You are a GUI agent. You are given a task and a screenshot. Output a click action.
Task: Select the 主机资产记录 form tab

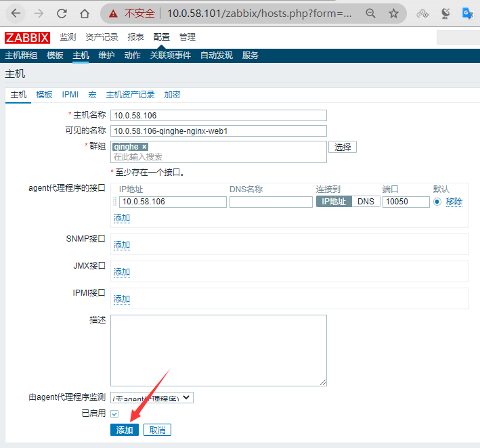[130, 95]
